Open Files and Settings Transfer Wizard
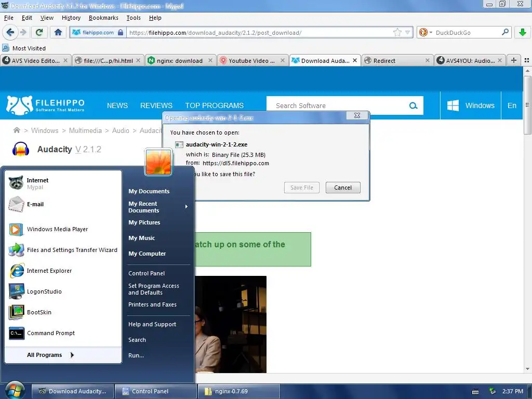 tap(63, 250)
